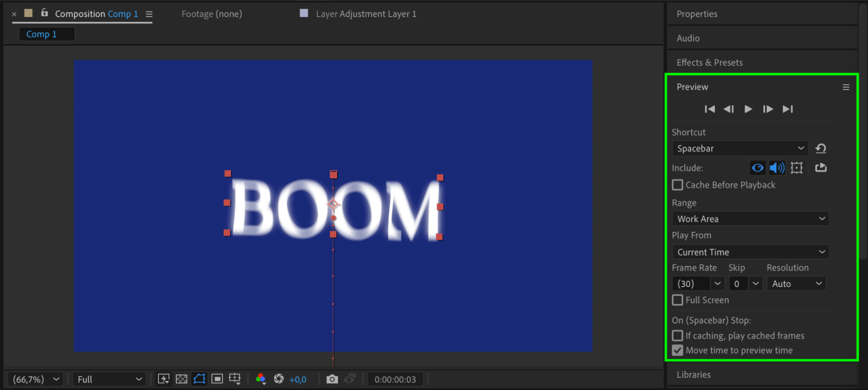This screenshot has width=868, height=390.
Task: Uncheck Move time to preview time
Action: (677, 350)
